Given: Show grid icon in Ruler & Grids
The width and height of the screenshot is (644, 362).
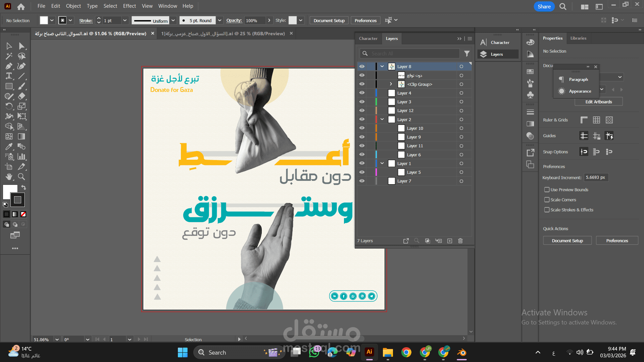Looking at the screenshot, I should [596, 120].
